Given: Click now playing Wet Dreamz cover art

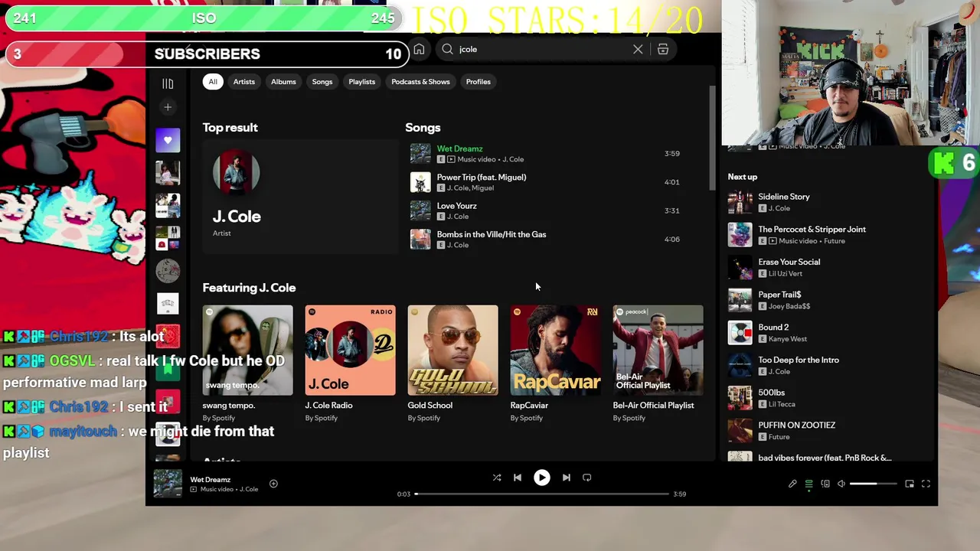Looking at the screenshot, I should tap(168, 484).
